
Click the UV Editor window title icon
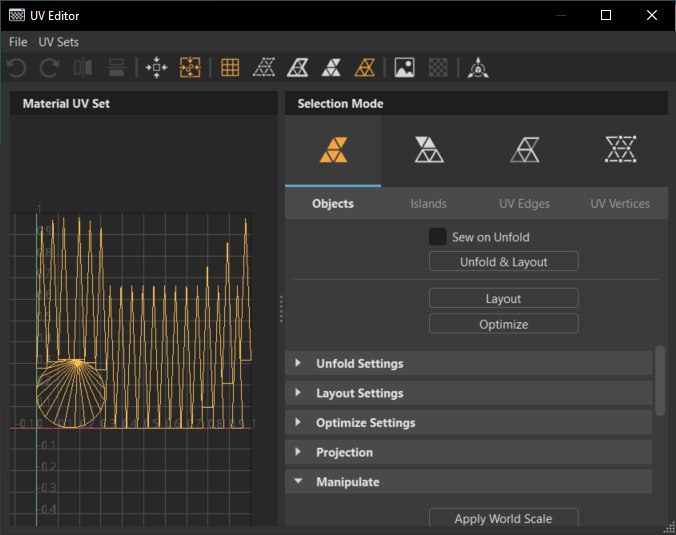pos(17,16)
